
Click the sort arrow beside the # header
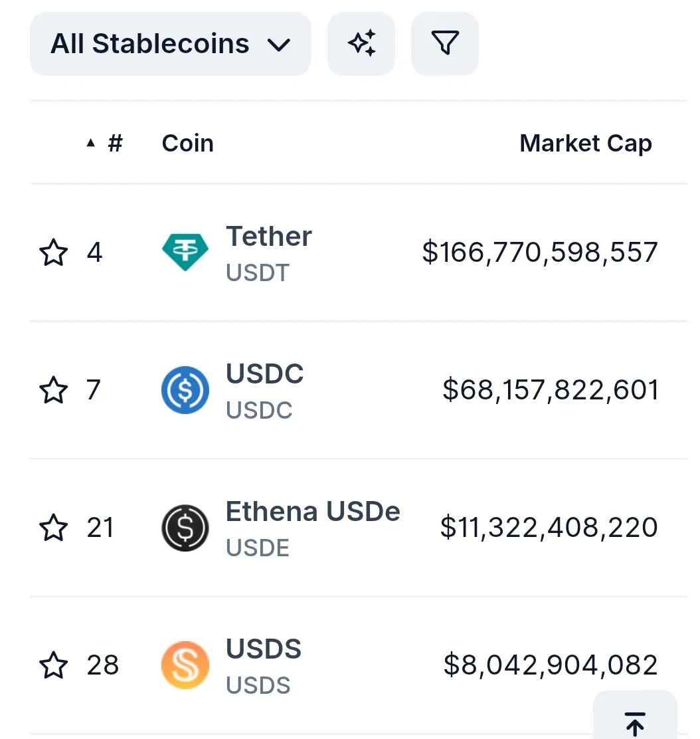pos(91,143)
